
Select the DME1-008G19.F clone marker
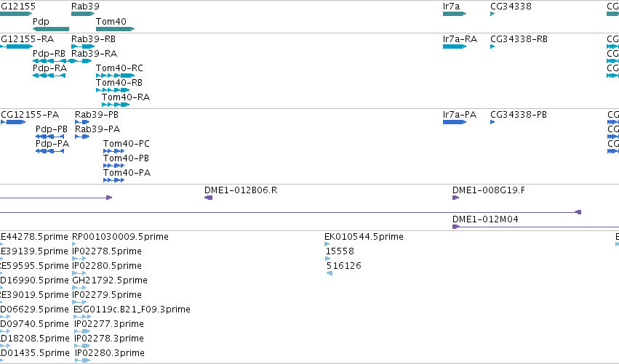pos(455,198)
